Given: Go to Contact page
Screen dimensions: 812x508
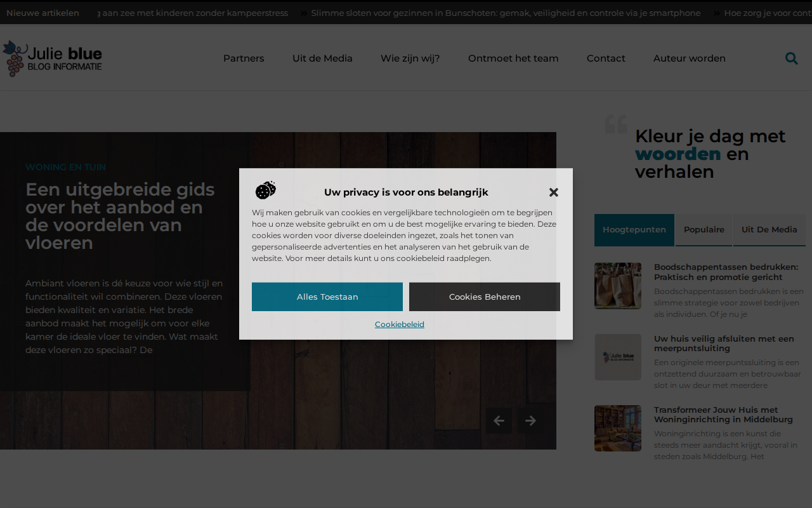Looking at the screenshot, I should click(x=606, y=58).
